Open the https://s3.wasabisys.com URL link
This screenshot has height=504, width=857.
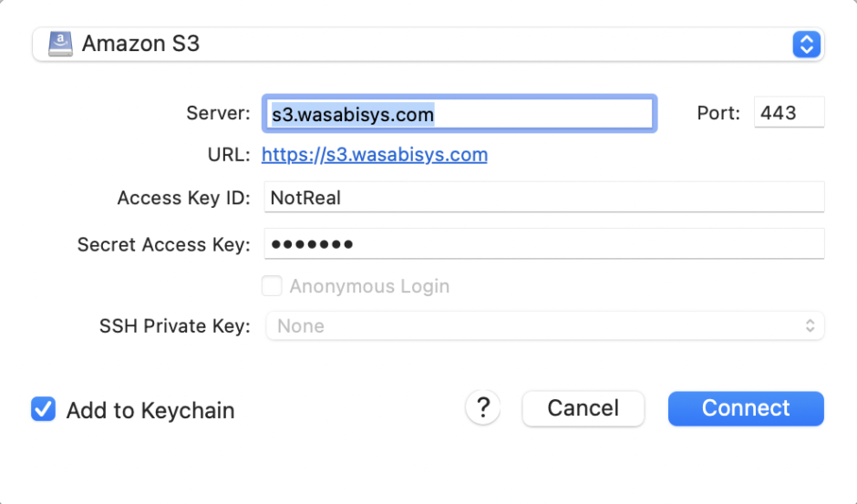374,155
